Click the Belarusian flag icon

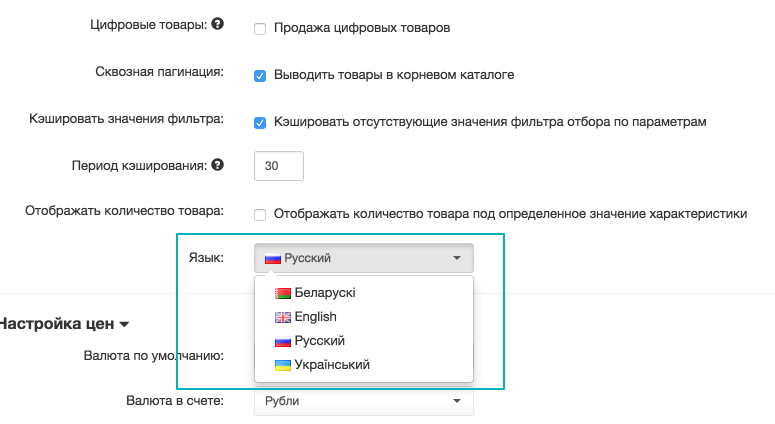[x=283, y=294]
